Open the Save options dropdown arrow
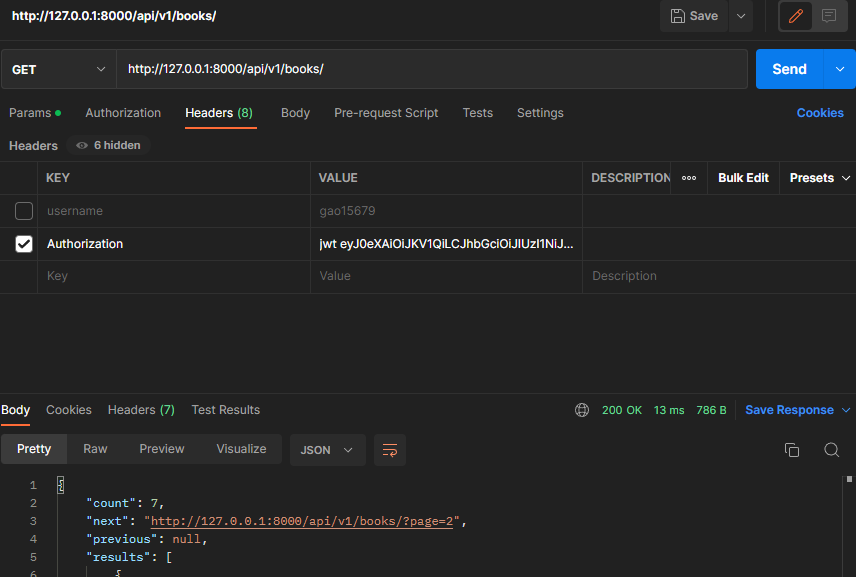Screen dimensions: 856x577 pos(741,16)
